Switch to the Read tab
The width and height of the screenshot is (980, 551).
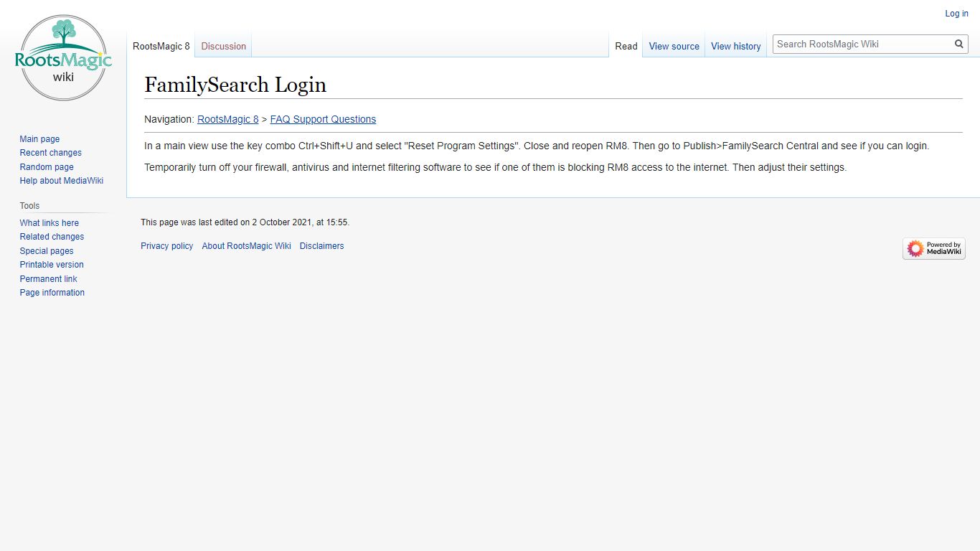(626, 46)
